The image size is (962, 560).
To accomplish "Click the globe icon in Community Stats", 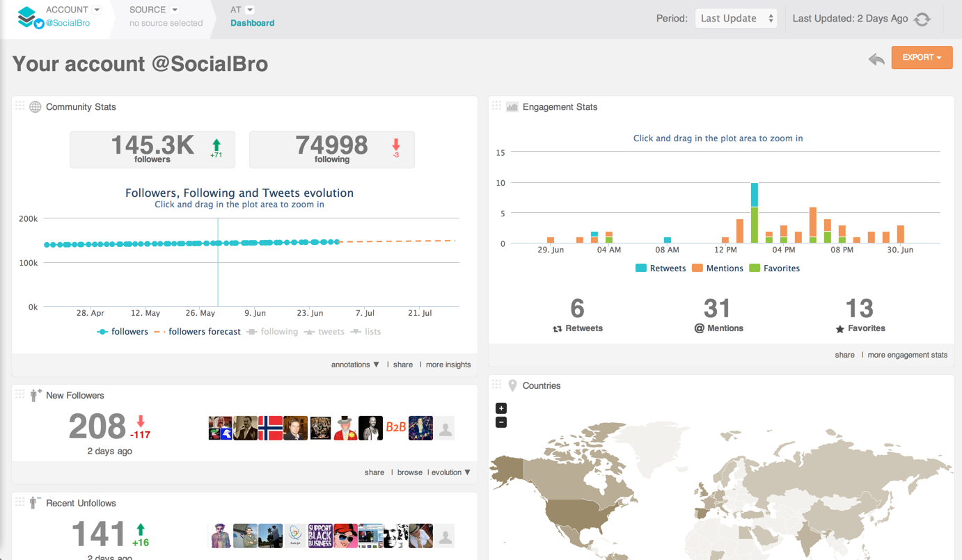I will (x=35, y=106).
